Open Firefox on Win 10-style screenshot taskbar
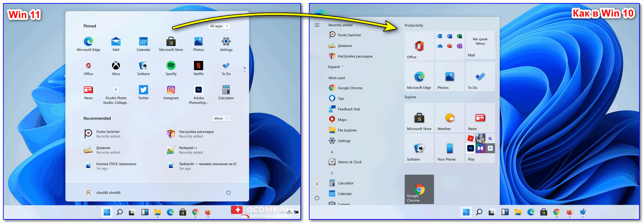 (x=569, y=212)
